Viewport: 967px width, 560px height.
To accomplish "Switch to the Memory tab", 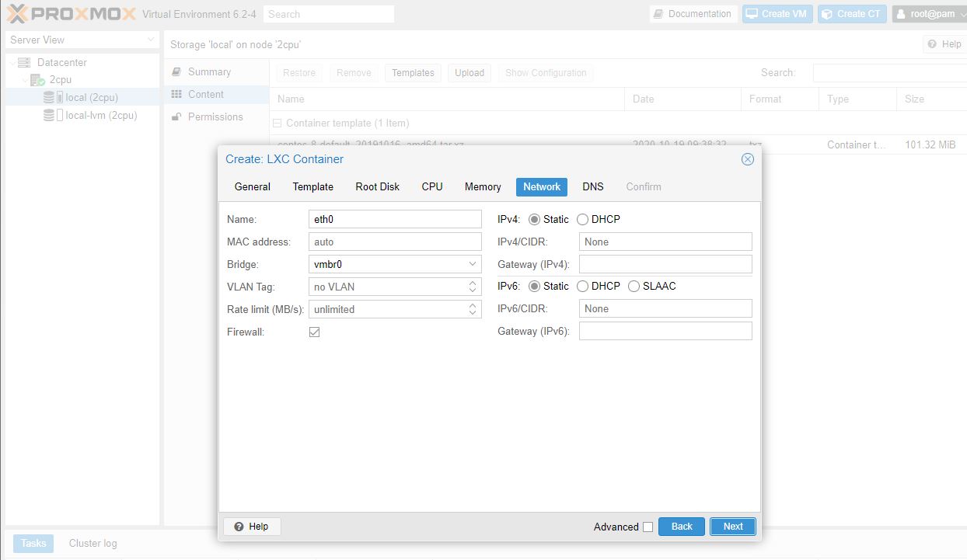I will point(483,186).
